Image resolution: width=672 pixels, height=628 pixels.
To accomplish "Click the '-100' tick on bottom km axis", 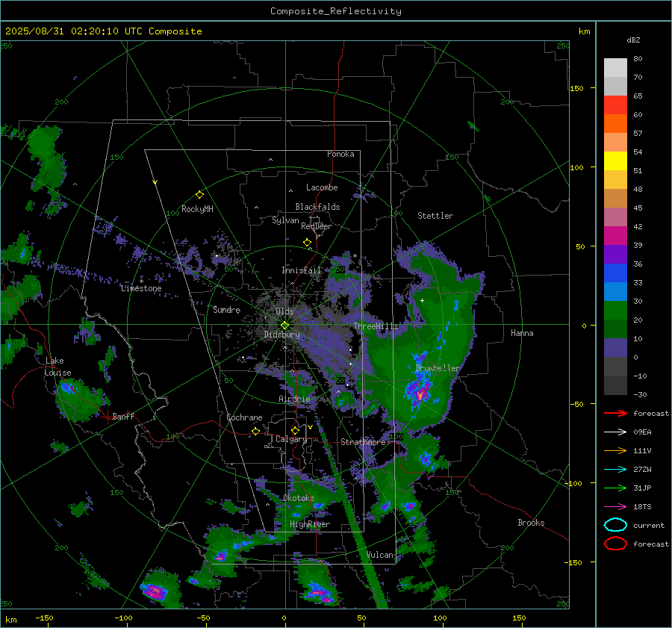I will pos(123,618).
